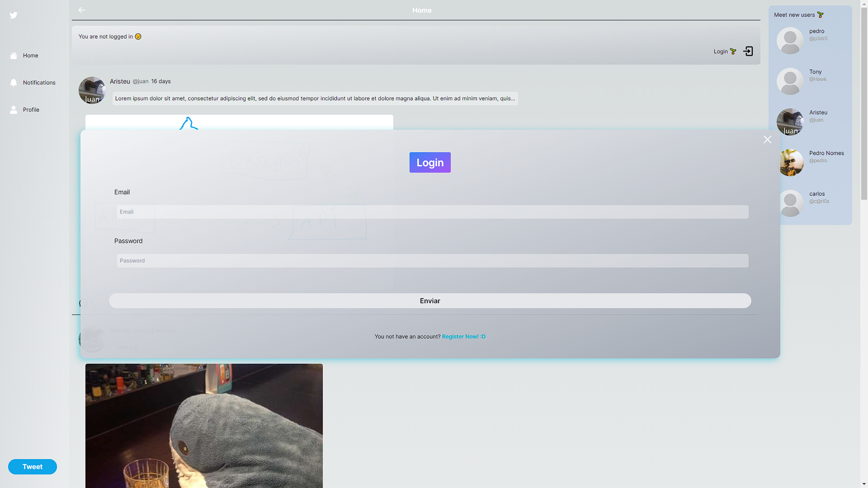
Task: Open pedro's avatar in suggestions
Action: coord(790,41)
